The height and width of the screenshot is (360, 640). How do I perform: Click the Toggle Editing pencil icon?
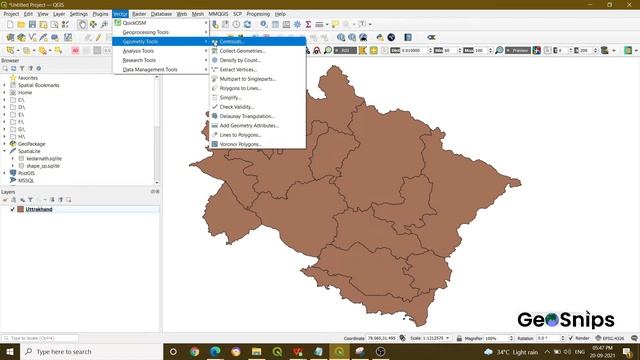tap(98, 38)
